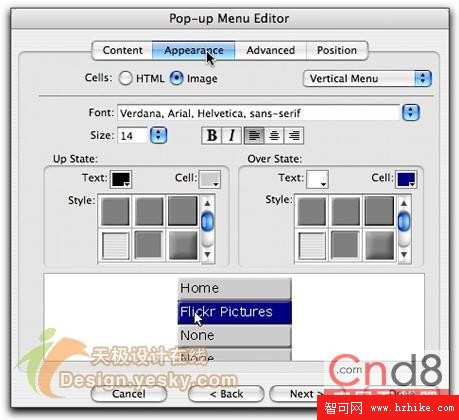Screen dimensions: 459x420
Task: Open the Font list dropdown arrows
Action: coord(411,113)
